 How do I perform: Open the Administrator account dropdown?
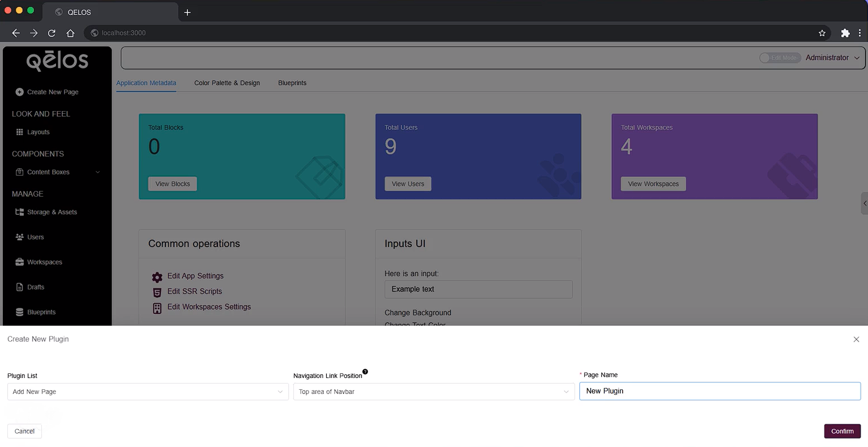tap(832, 57)
